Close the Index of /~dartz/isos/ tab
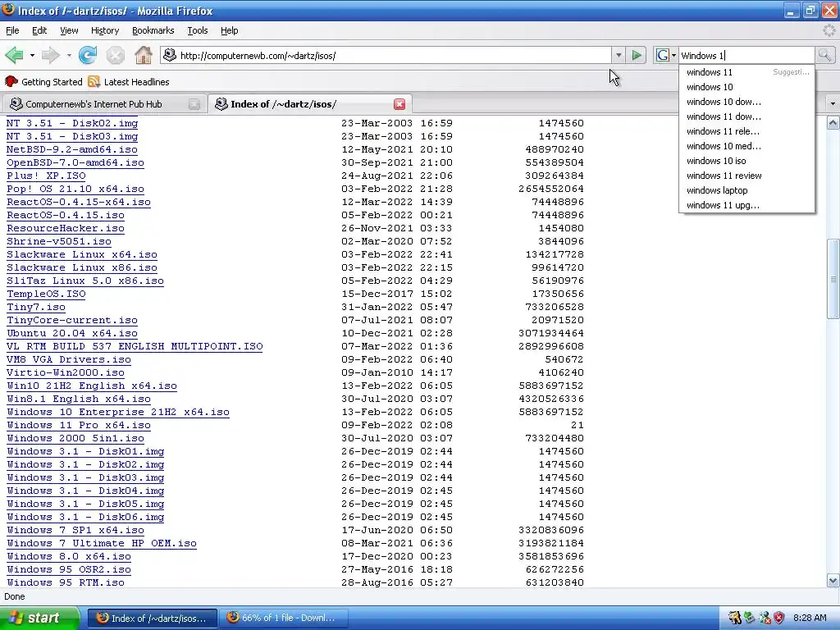The image size is (840, 630). coord(399,104)
